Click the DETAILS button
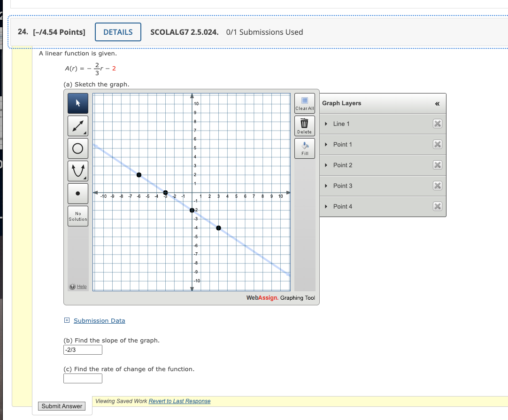 click(x=117, y=32)
